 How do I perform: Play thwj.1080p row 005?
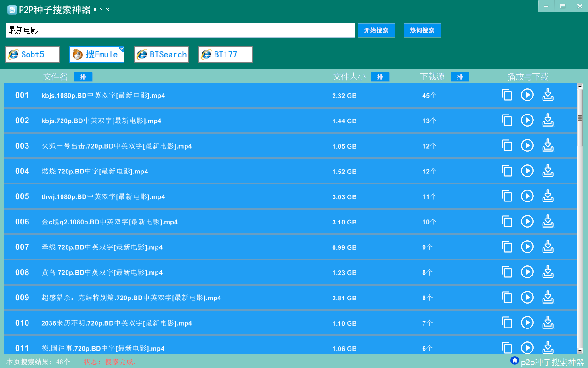[x=527, y=196]
